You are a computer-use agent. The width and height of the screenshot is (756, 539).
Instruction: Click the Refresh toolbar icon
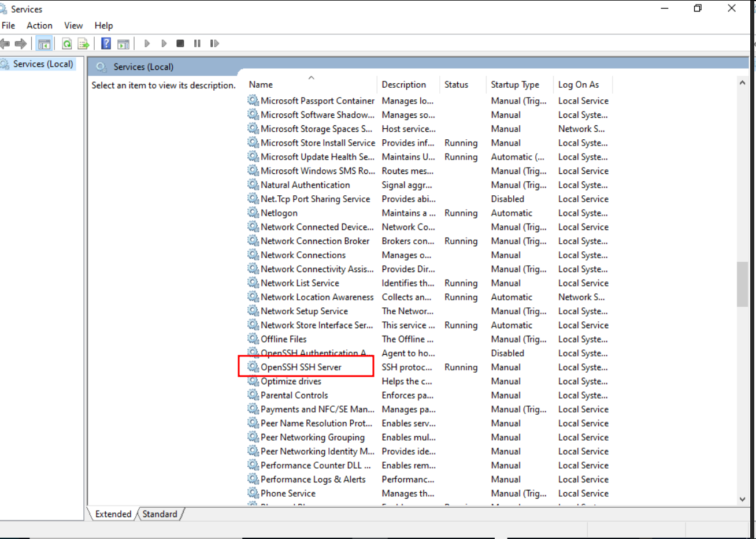[67, 43]
